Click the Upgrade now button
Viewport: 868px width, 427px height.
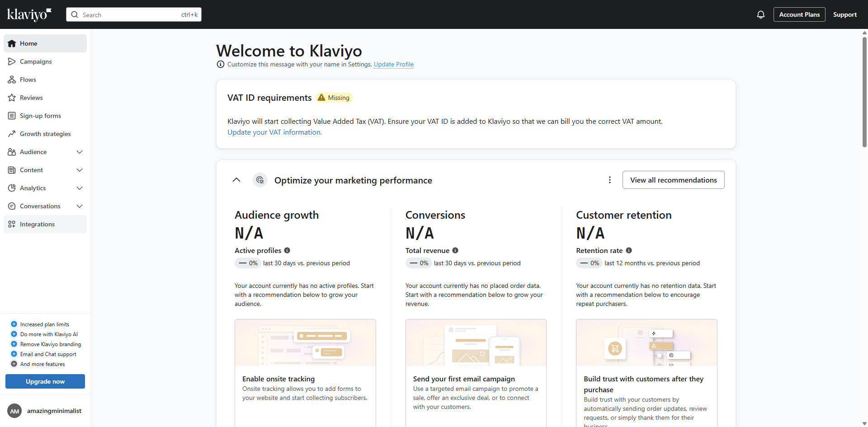(x=45, y=381)
